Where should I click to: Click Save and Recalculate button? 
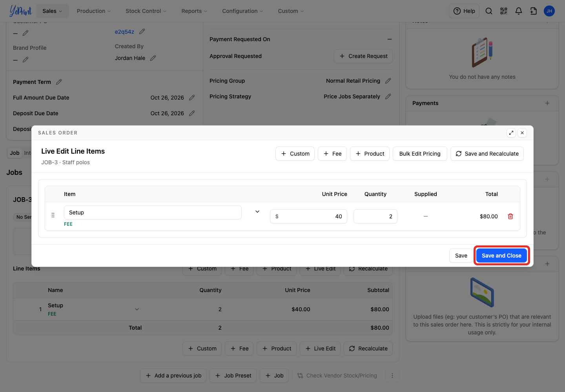click(x=487, y=154)
